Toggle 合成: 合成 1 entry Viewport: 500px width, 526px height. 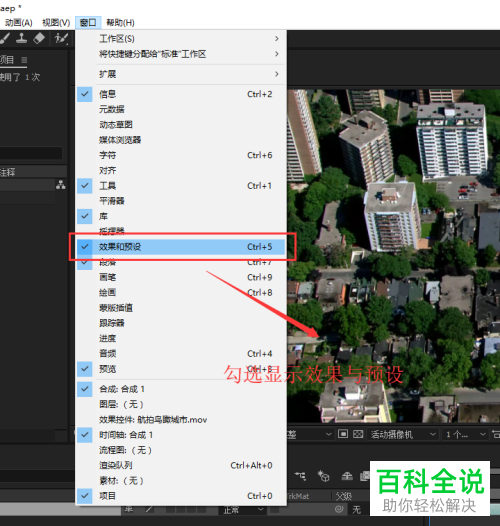(181, 389)
